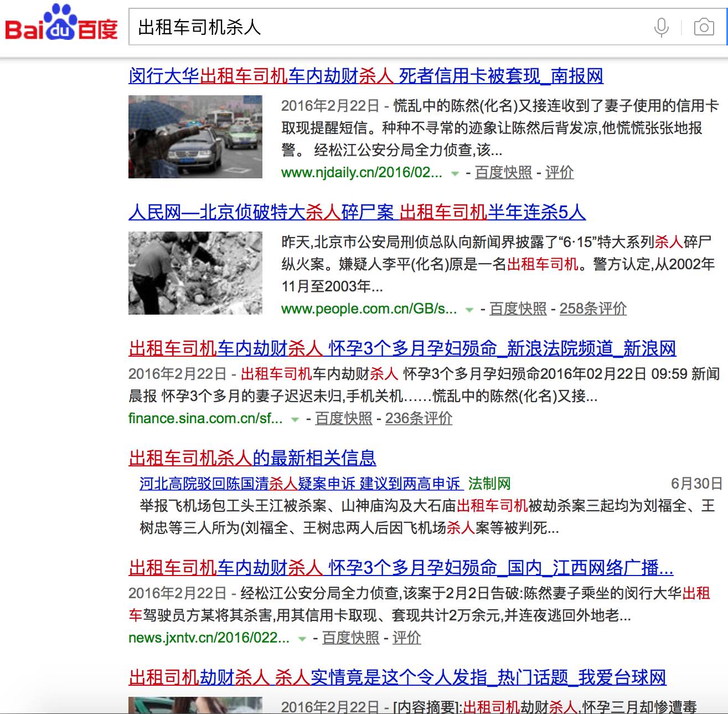
Task: View the 258条评价 reviews link
Action: 593,309
